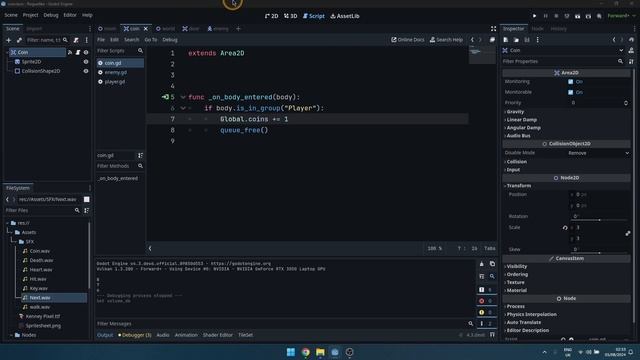Adjust the Skew slider
Viewport: 640px width, 360px height.
(x=600, y=253)
